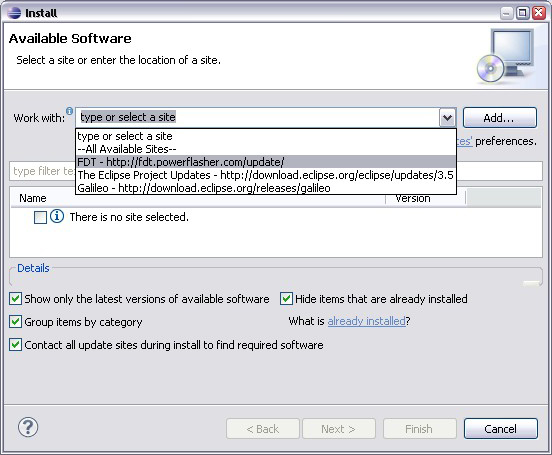Minimize the Install dialog window
The image size is (552, 455).
point(507,13)
